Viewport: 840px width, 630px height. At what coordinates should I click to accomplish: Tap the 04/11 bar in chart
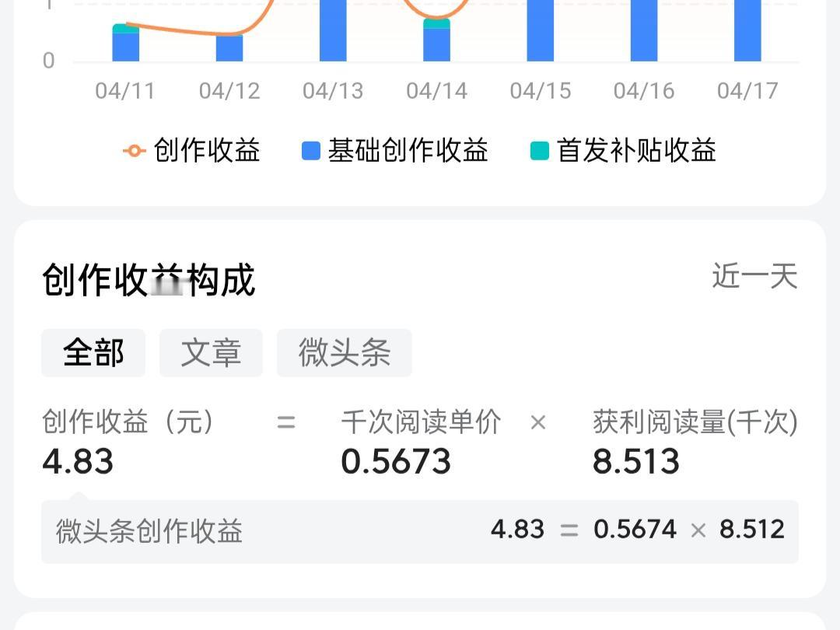tap(125, 43)
